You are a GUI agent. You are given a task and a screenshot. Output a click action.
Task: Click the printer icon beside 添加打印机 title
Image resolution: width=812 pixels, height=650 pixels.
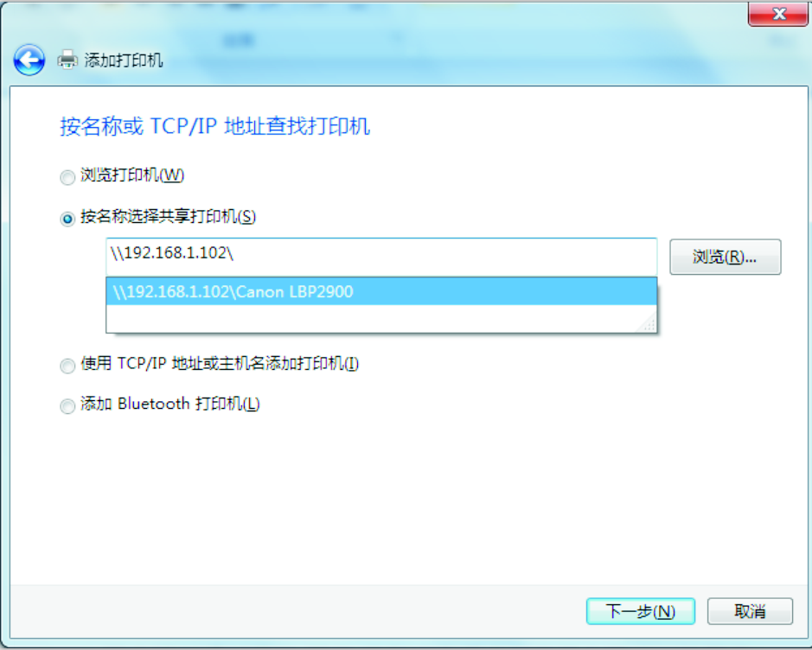(x=67, y=60)
